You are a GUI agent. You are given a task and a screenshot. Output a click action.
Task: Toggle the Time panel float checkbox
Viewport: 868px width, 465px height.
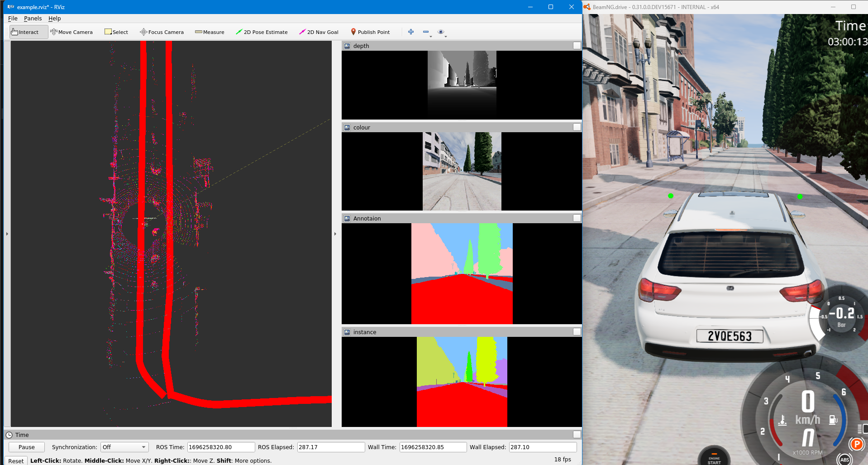(x=577, y=435)
